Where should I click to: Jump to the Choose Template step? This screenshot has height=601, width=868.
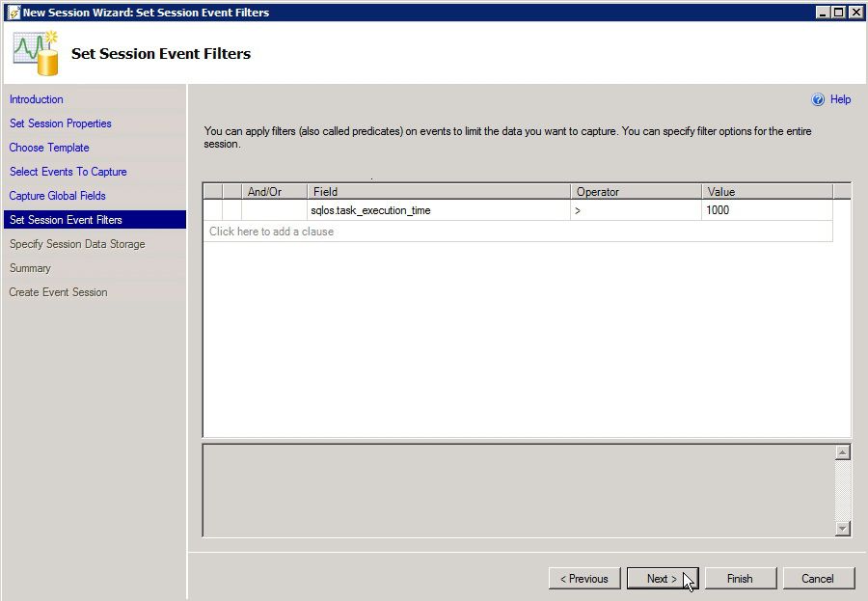(49, 148)
